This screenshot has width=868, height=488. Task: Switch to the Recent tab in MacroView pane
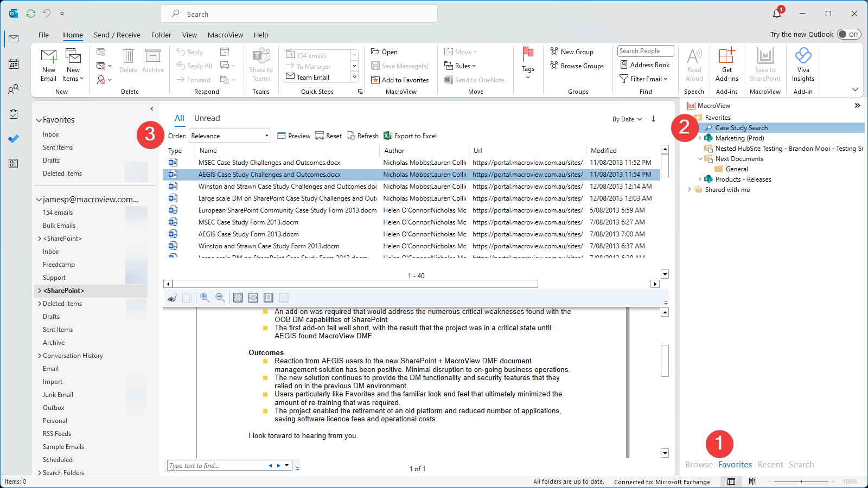(x=770, y=465)
